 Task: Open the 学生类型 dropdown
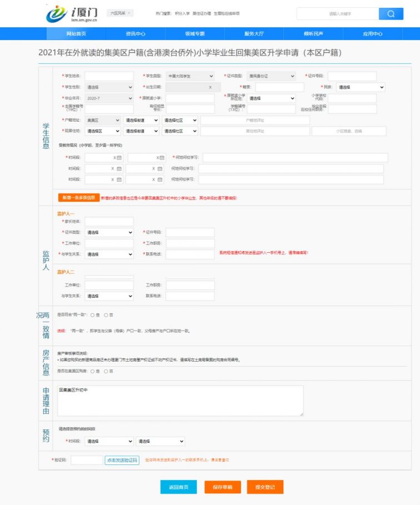(x=191, y=76)
